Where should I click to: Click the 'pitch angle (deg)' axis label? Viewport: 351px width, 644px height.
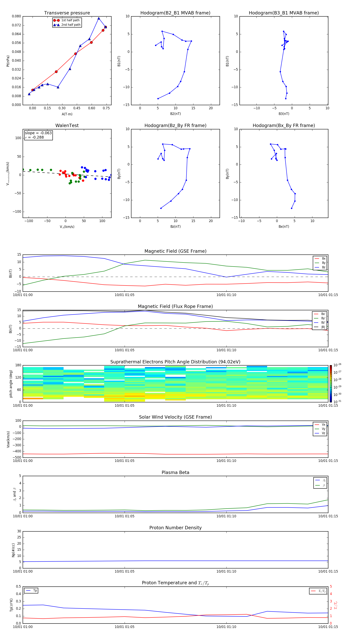11,384
